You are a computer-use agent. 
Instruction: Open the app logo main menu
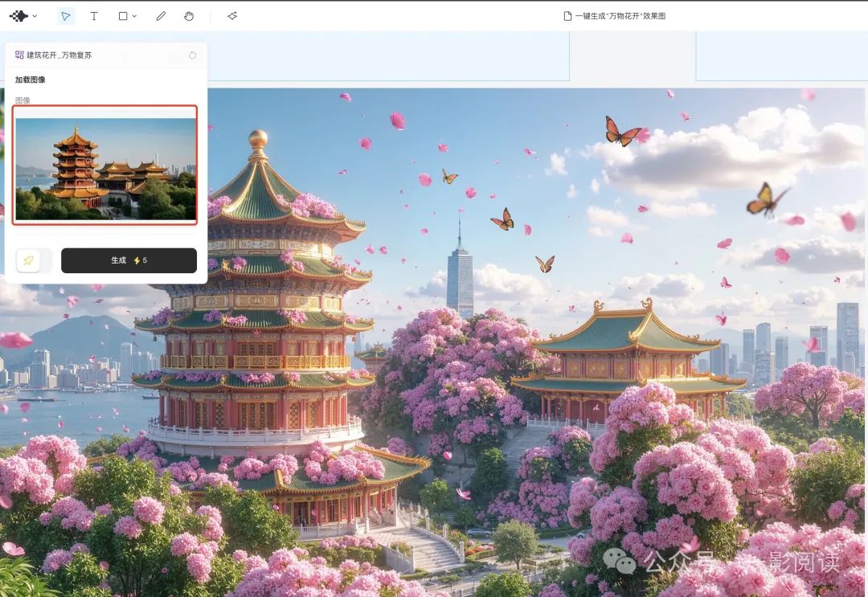point(23,16)
